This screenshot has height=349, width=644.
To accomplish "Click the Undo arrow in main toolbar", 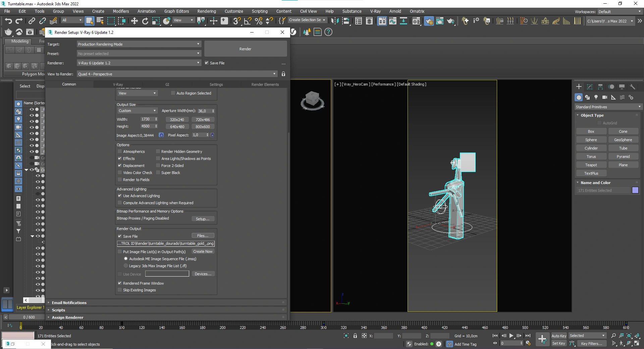I will click(8, 21).
